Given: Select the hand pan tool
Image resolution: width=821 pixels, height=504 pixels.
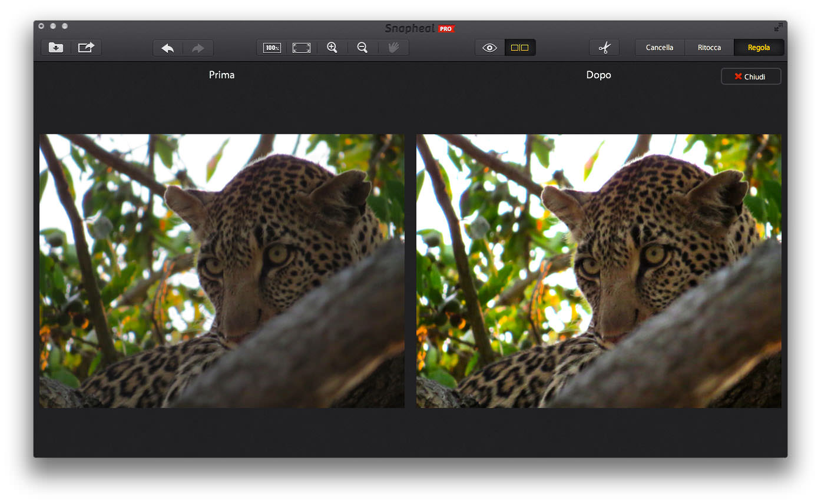Looking at the screenshot, I should coord(393,48).
